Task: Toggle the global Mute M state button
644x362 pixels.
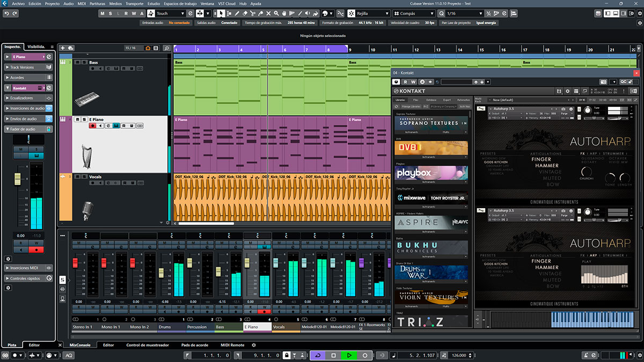Action: pyautogui.click(x=103, y=13)
